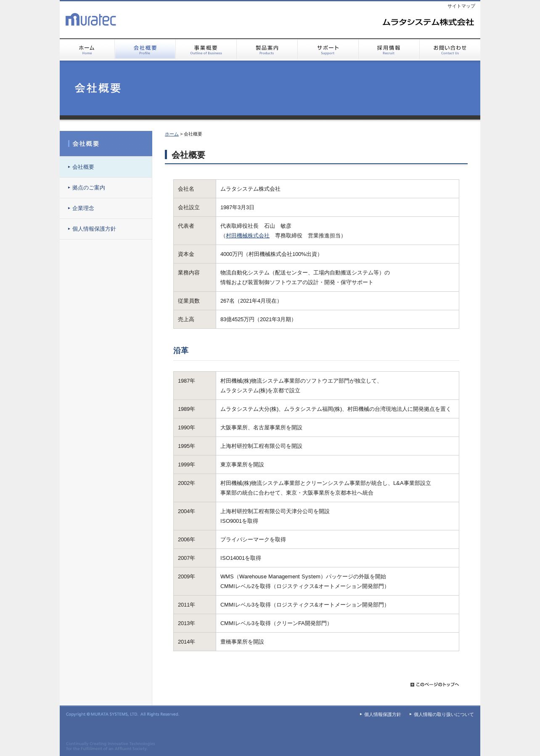Screen dimensions: 540x756
Task: Select the 会社概要 Profile menu tab
Action: pyautogui.click(x=145, y=49)
